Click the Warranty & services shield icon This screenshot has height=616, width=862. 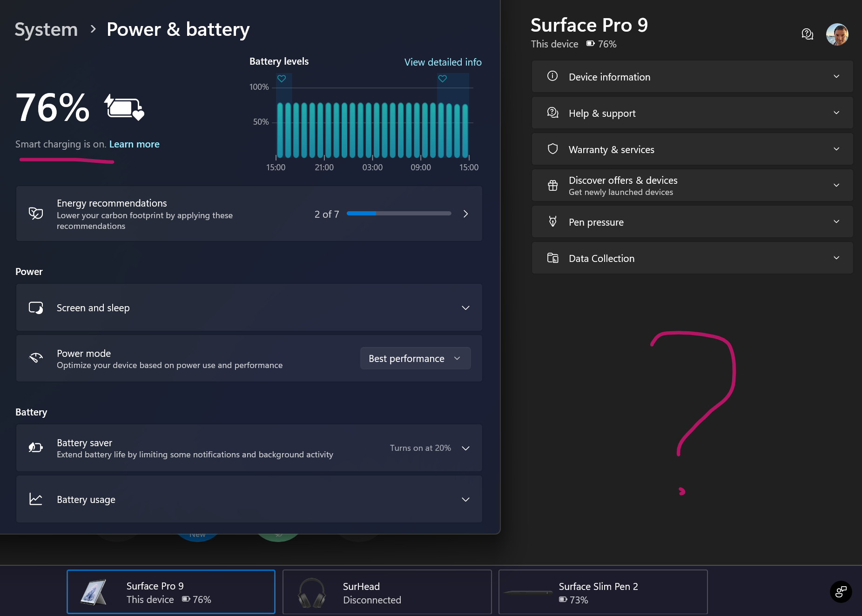[x=552, y=149]
